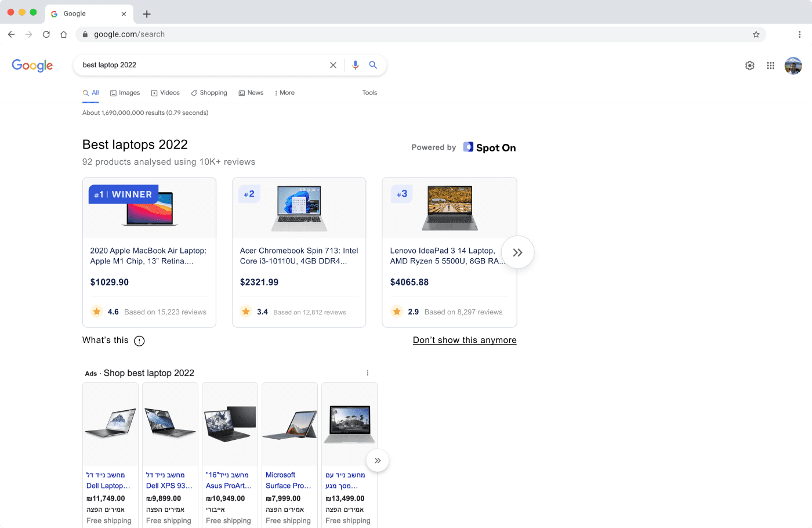This screenshot has height=528, width=812.
Task: Reload the current page
Action: [46, 34]
